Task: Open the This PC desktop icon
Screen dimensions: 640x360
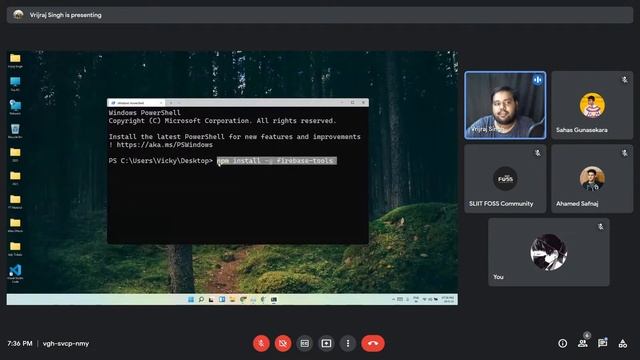Action: (15, 83)
